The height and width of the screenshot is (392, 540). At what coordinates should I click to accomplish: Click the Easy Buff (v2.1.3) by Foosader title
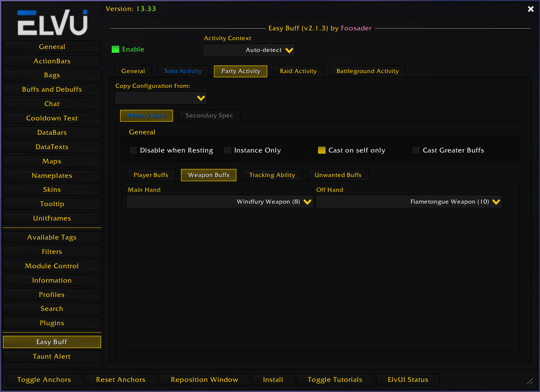320,28
